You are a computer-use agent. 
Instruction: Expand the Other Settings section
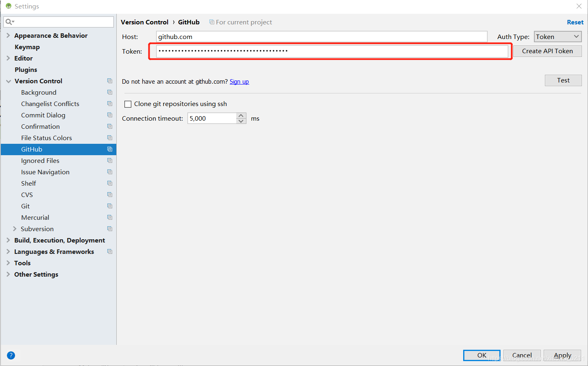pyautogui.click(x=8, y=274)
